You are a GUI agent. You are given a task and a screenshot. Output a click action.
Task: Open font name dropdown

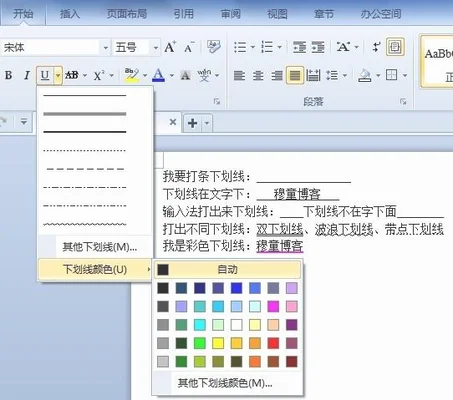[x=105, y=48]
